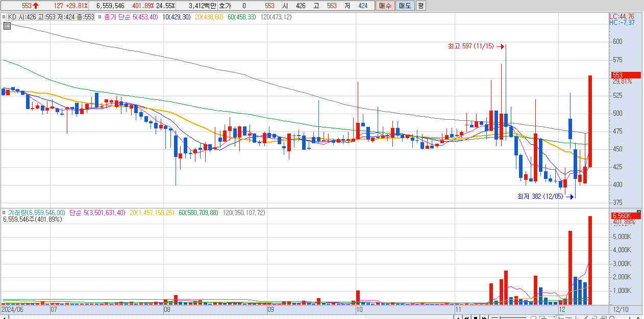Click volume average 20(1,457,159,25) label
The height and width of the screenshot is (319, 644).
click(x=152, y=212)
